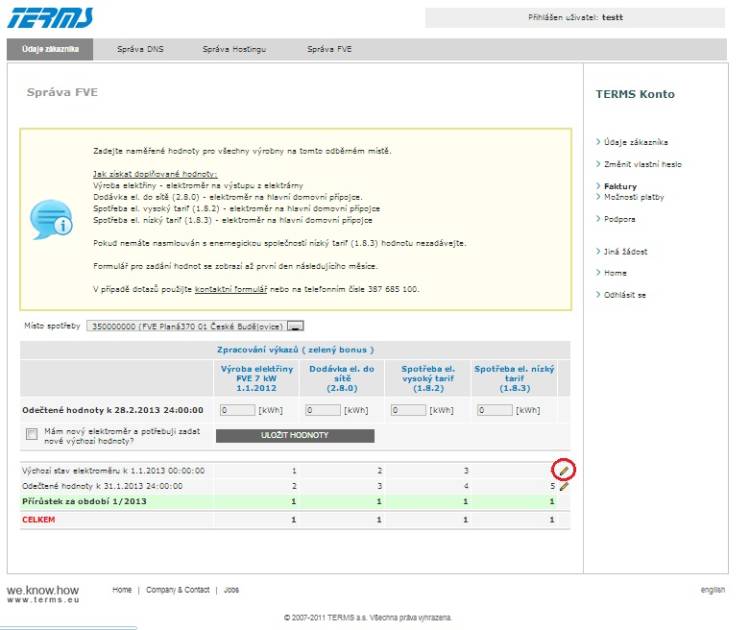Switch the language to english
This screenshot has height=630, width=750.
tap(712, 590)
